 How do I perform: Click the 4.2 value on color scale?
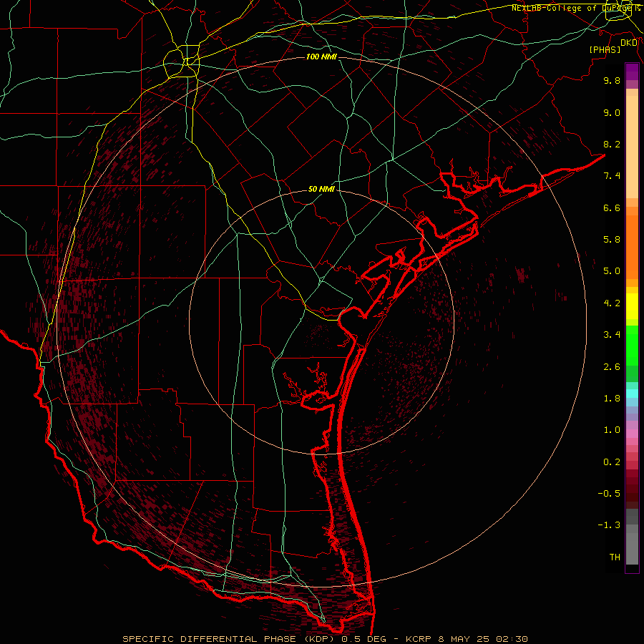pyautogui.click(x=612, y=303)
